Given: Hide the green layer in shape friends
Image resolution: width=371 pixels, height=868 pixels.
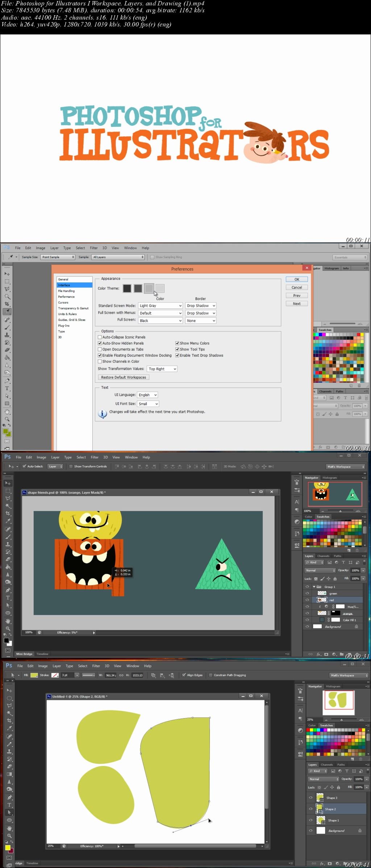Looking at the screenshot, I should point(307,593).
